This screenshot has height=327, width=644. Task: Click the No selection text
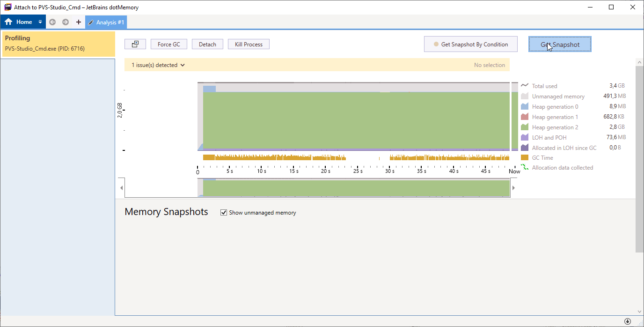490,65
